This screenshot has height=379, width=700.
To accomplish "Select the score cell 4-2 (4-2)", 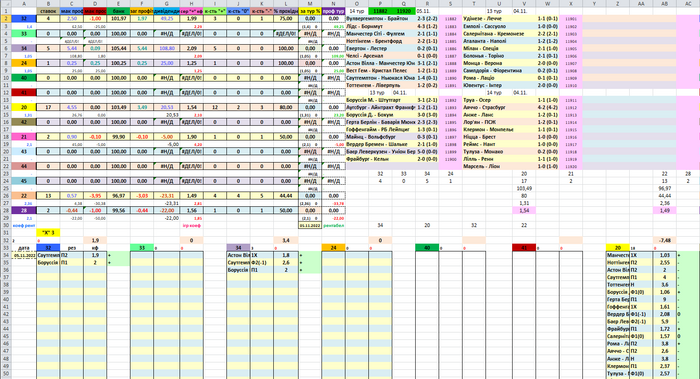I will click(x=547, y=108).
